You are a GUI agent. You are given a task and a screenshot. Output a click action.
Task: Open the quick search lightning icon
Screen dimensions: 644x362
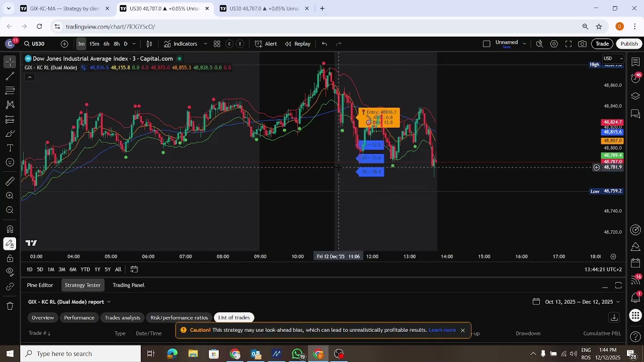point(539,44)
